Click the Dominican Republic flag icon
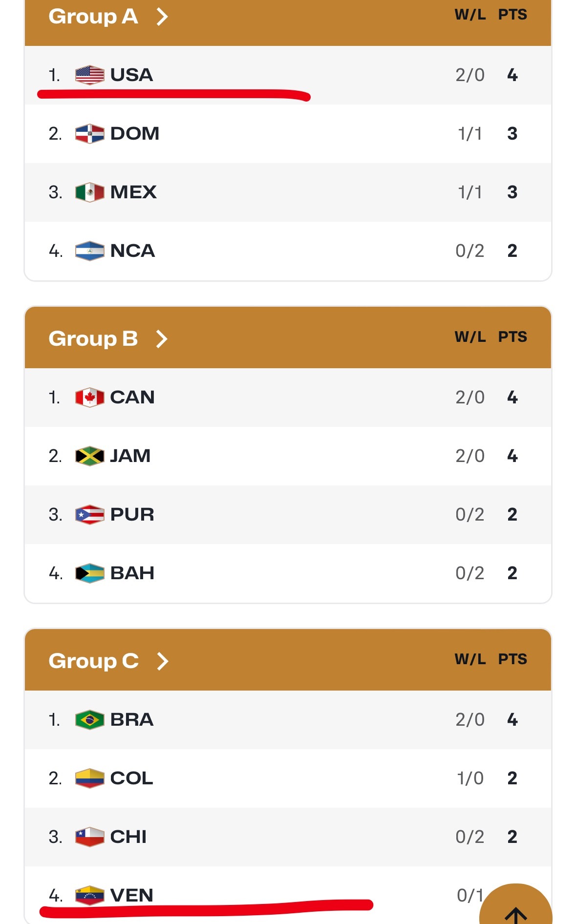This screenshot has height=924, width=576. [89, 134]
